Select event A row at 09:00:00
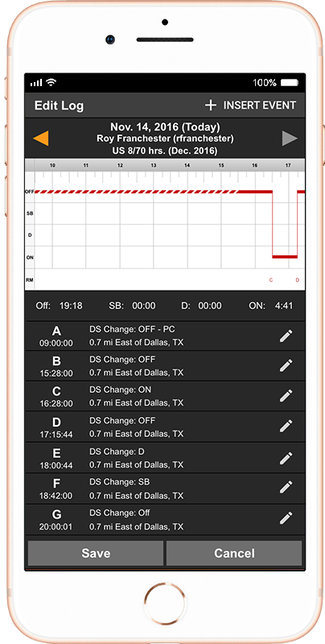The image size is (325, 644). click(x=165, y=336)
